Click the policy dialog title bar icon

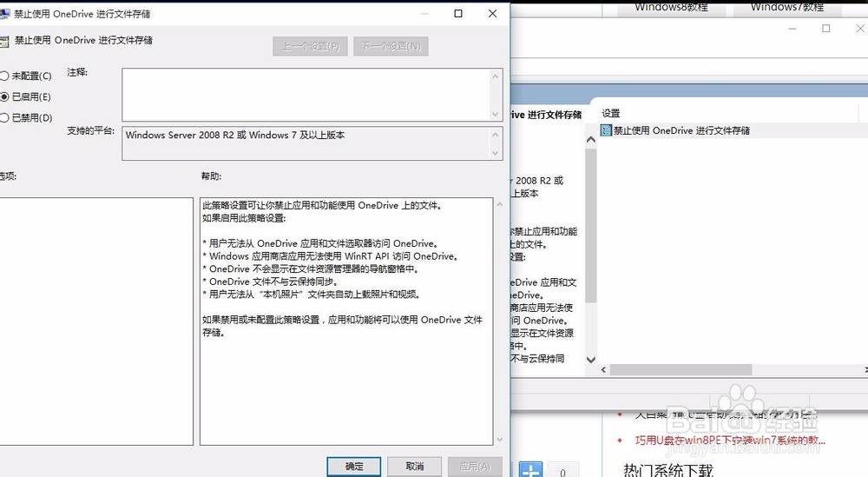pos(4,13)
